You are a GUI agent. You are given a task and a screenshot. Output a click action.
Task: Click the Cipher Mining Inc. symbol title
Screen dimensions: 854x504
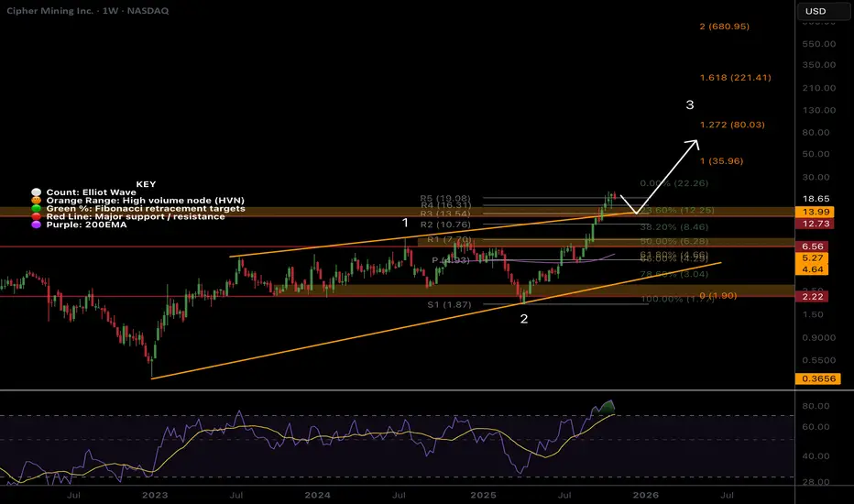[50, 10]
